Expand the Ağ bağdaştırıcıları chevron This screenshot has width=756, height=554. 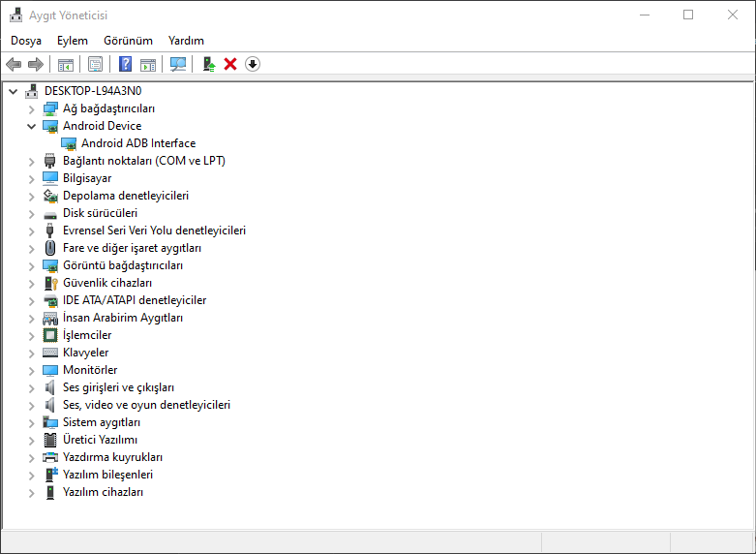pos(31,109)
